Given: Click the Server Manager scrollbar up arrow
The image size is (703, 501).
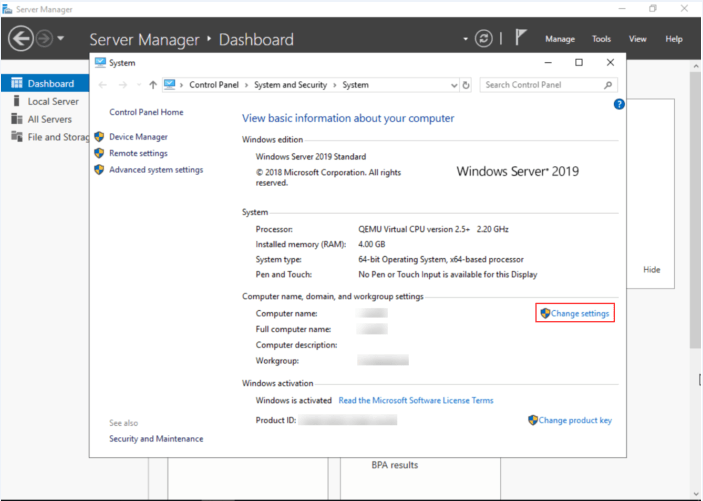Looking at the screenshot, I should [695, 65].
